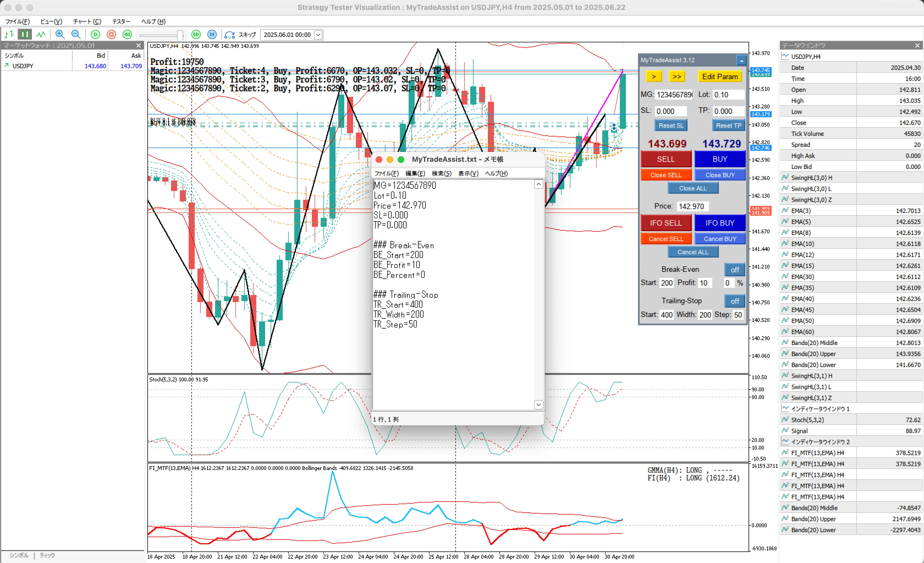Toggle the Trailing-Stop off switch
The image size is (924, 563).
point(735,301)
